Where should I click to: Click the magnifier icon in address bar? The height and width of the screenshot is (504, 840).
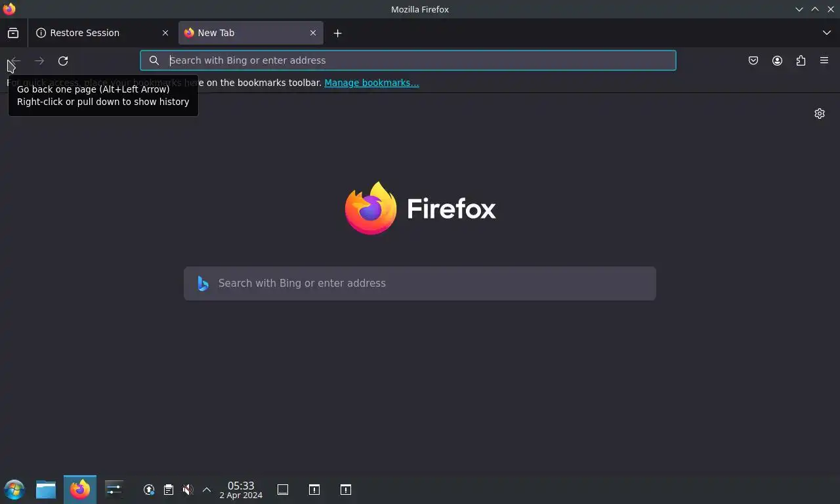154,60
